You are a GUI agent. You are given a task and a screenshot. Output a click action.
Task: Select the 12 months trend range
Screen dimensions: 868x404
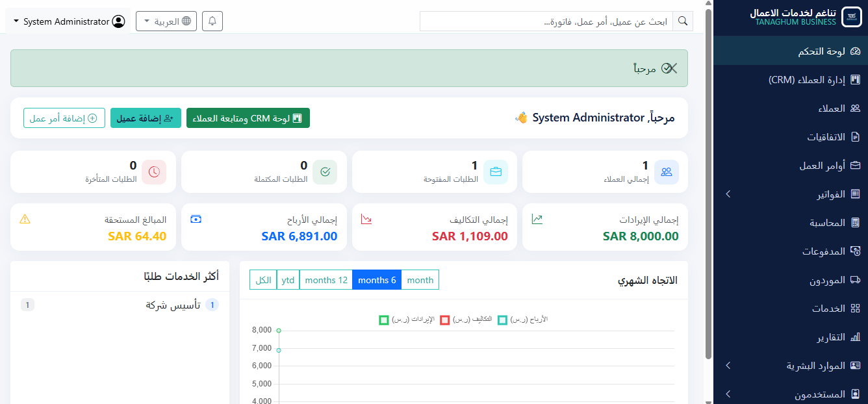click(x=326, y=280)
